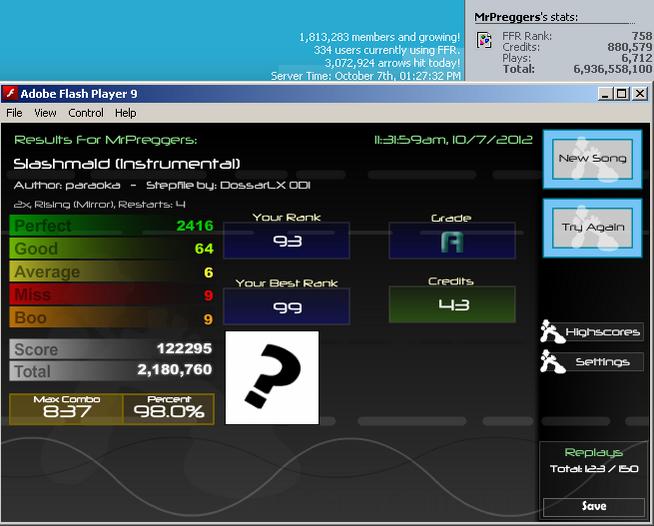Screen dimensions: 654x526
Task: Click the song title Slashmaid (Instrumental)
Action: 127,164
